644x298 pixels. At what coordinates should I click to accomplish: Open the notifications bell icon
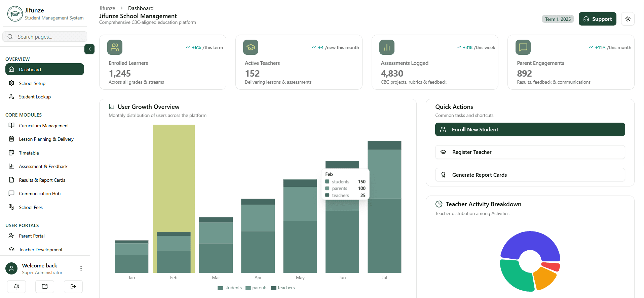(16, 287)
